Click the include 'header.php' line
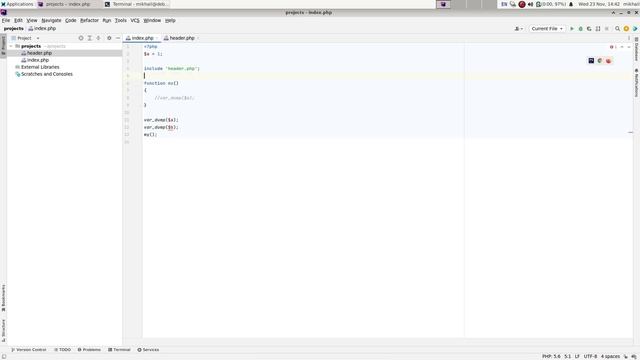Screen dimensions: 640x360 pyautogui.click(x=171, y=69)
